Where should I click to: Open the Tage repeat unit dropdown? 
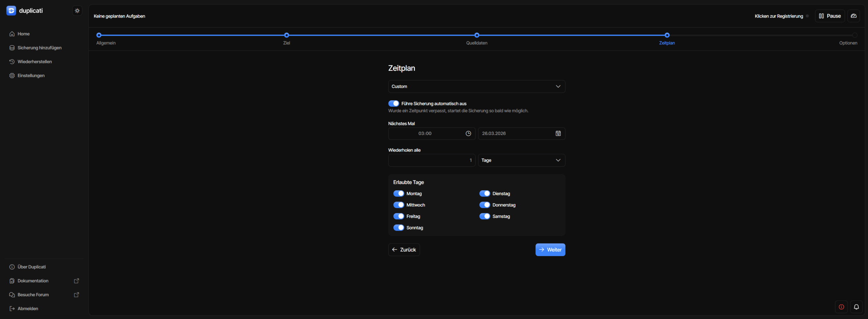click(521, 160)
